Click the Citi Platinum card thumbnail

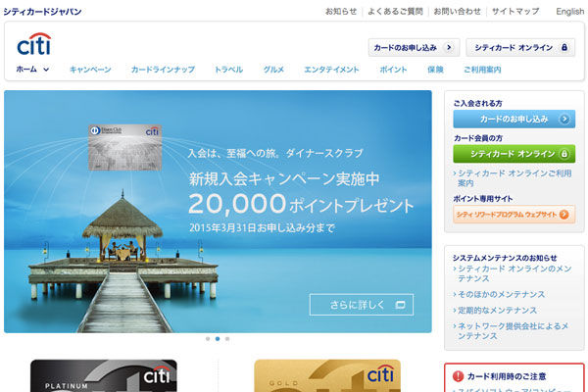pyautogui.click(x=104, y=376)
